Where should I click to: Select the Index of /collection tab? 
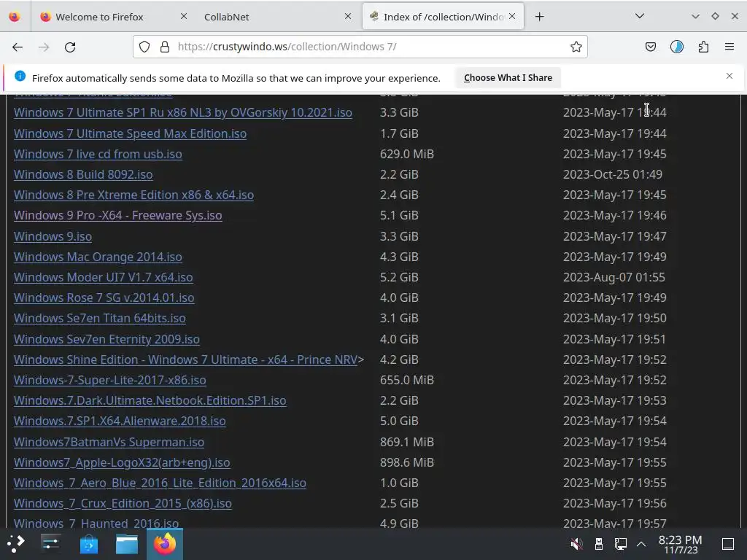(443, 17)
